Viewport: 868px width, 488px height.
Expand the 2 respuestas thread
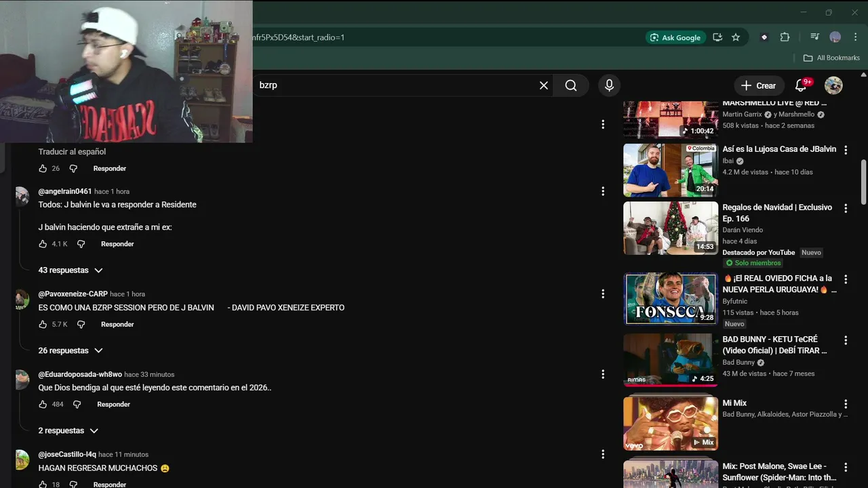[68, 431]
